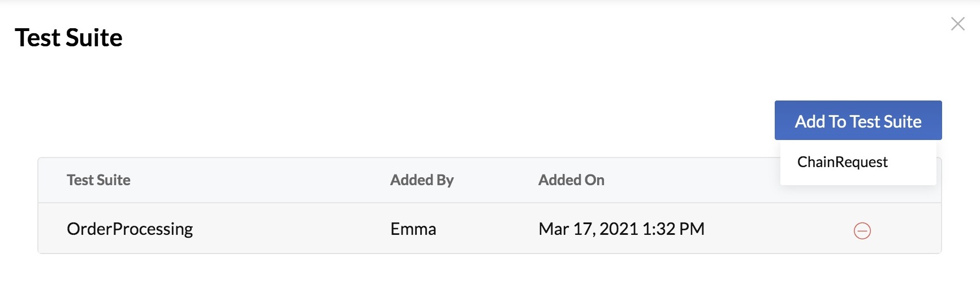Click the Test Suite dialog title
This screenshot has width=980, height=306.
(x=68, y=38)
